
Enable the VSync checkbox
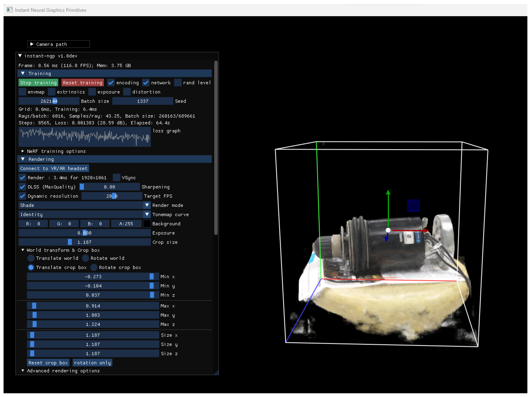coord(116,178)
